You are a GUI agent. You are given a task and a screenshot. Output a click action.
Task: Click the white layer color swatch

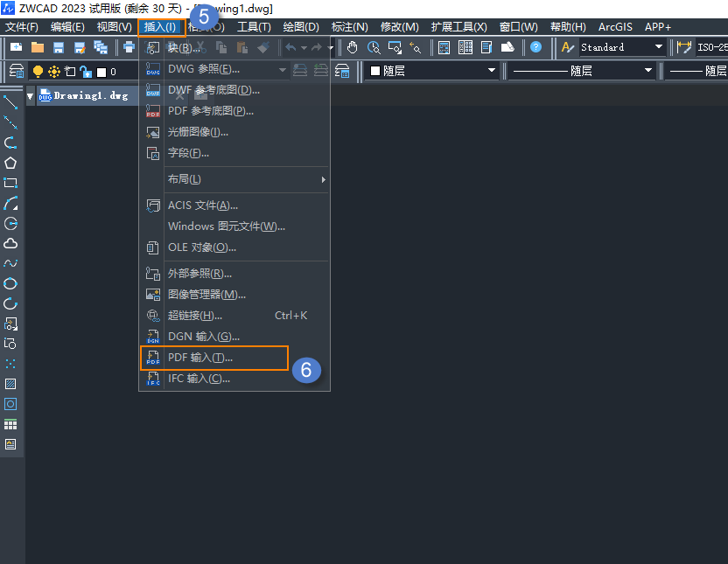click(101, 72)
